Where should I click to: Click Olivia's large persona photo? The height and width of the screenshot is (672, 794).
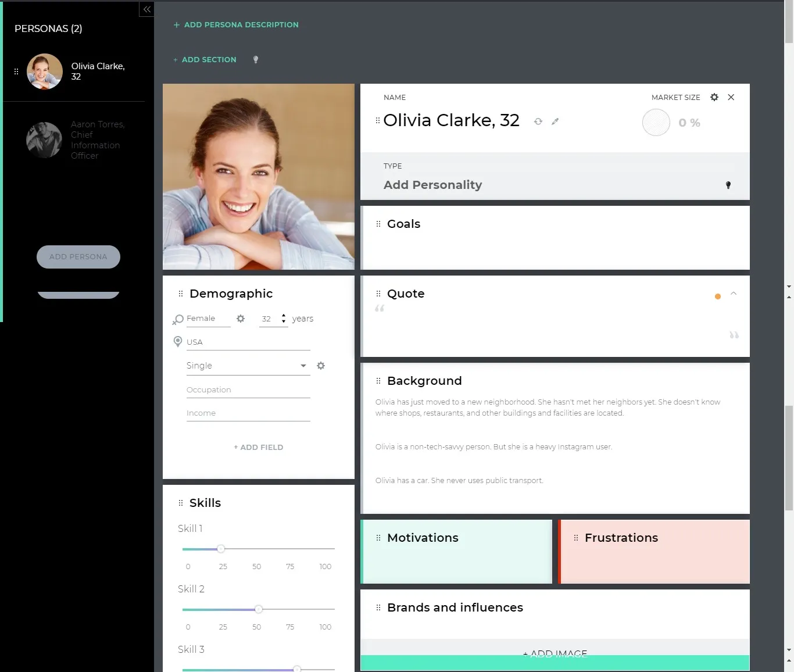tap(259, 177)
